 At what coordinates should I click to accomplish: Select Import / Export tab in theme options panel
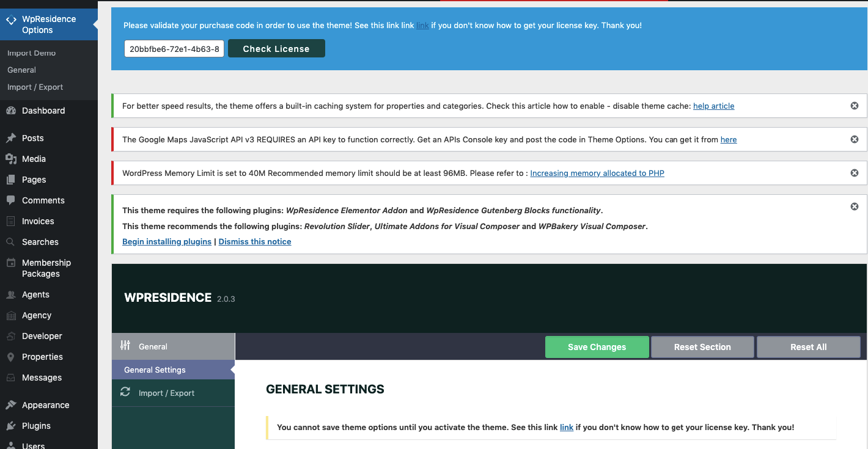[x=174, y=393]
